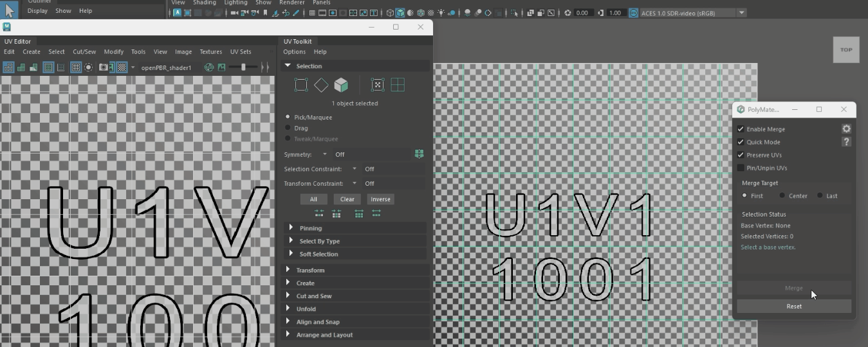Open PolyMate help question mark
Viewport: 868px width, 347px height.
click(846, 142)
